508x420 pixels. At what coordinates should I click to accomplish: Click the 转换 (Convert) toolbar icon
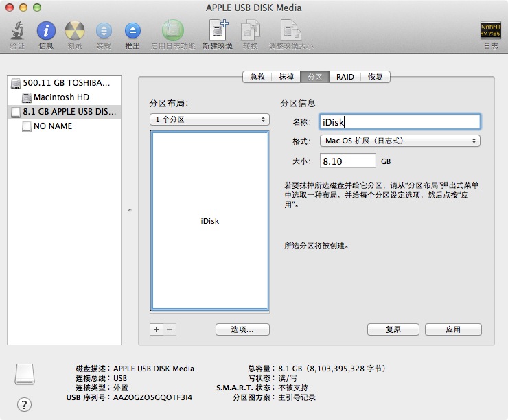[251, 30]
